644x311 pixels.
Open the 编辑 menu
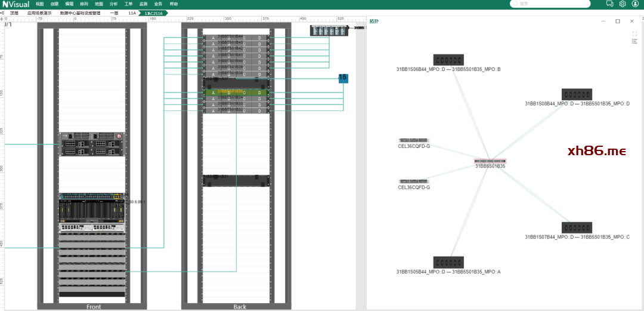tap(69, 4)
